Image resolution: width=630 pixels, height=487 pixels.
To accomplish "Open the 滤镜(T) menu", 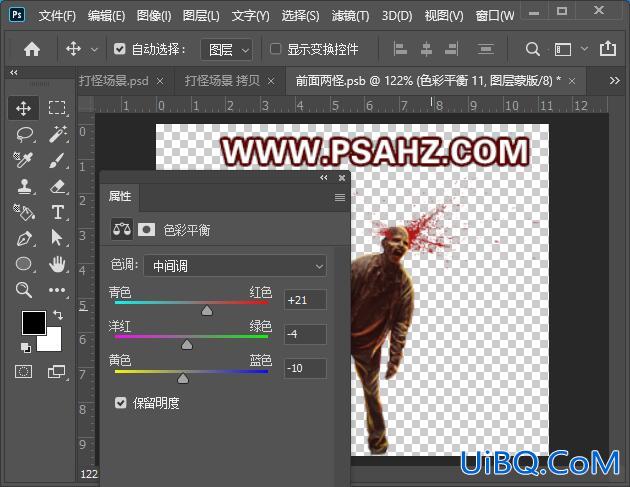I will point(350,16).
